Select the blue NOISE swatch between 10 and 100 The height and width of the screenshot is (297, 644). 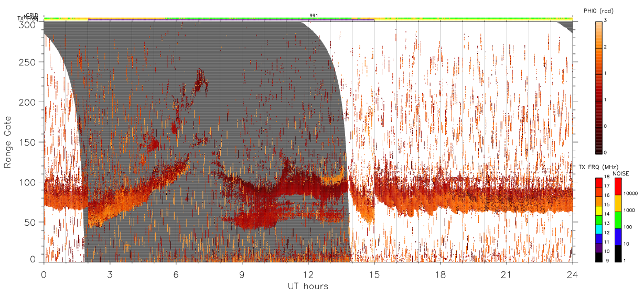pyautogui.click(x=618, y=237)
